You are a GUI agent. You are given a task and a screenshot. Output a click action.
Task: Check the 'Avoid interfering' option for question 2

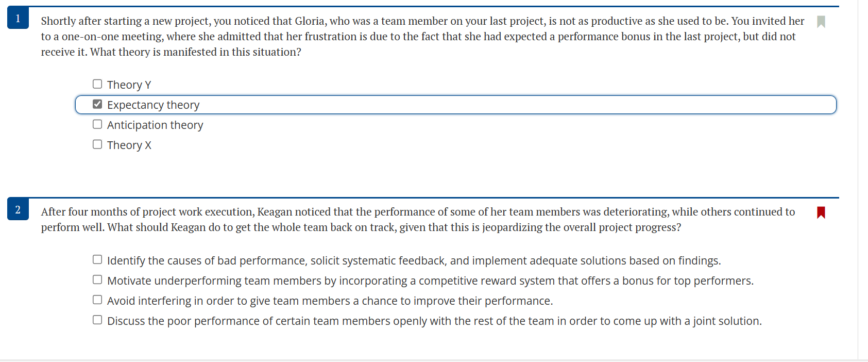[97, 300]
